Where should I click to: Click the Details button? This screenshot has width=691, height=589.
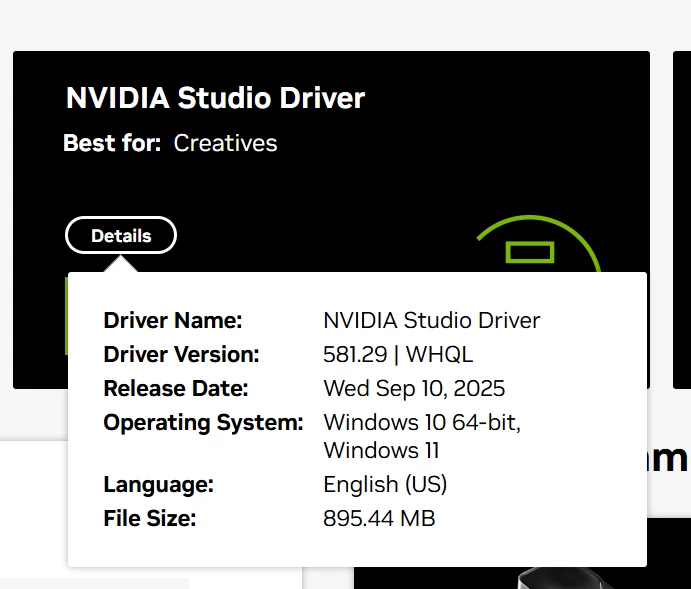click(x=121, y=235)
